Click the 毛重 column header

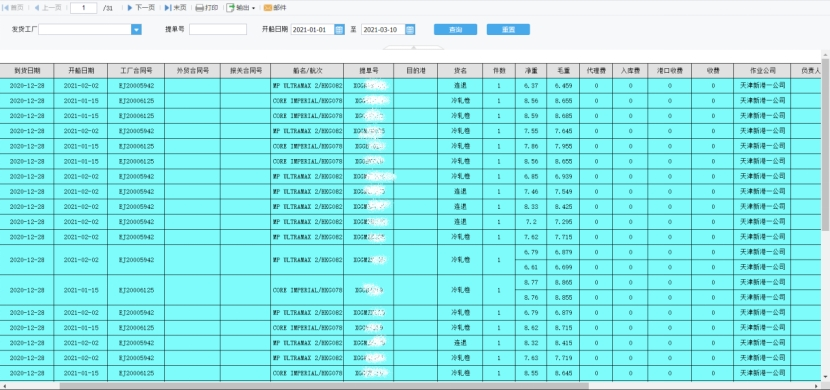[x=563, y=70]
